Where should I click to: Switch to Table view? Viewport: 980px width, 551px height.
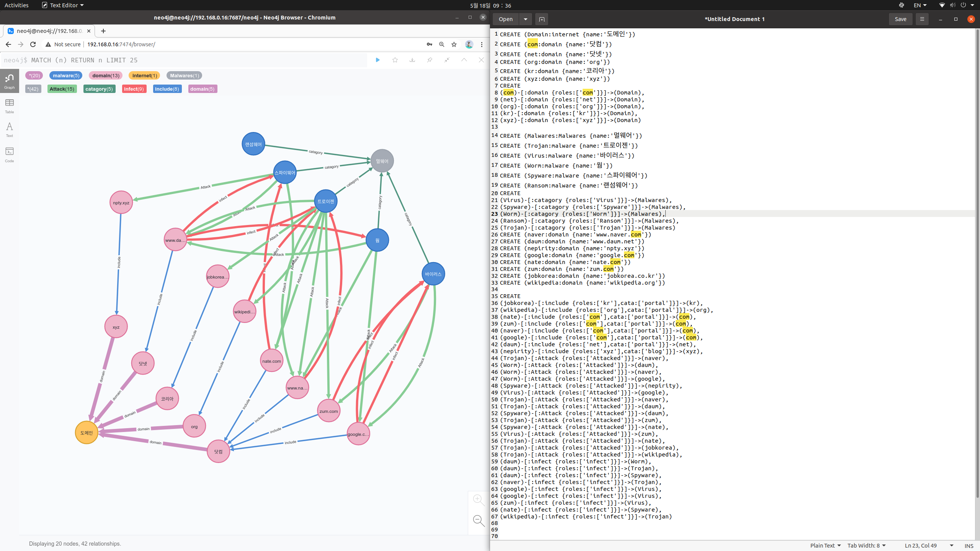(x=10, y=106)
